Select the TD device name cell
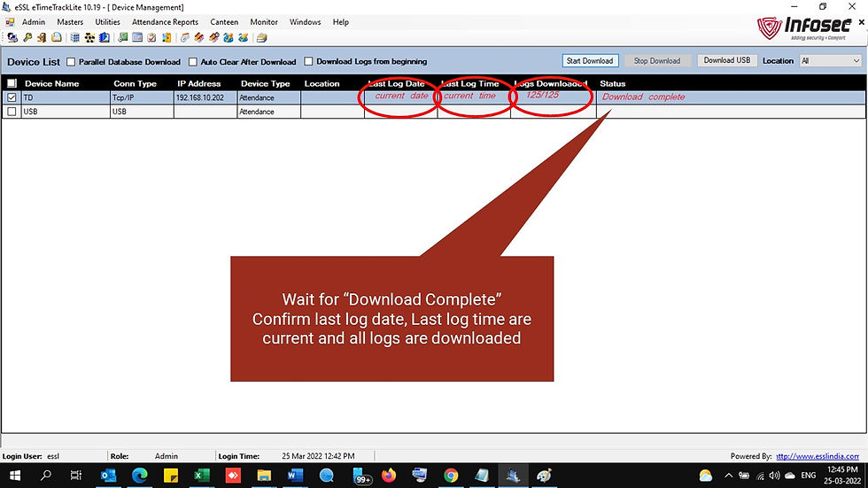This screenshot has width=868, height=488. (66, 97)
